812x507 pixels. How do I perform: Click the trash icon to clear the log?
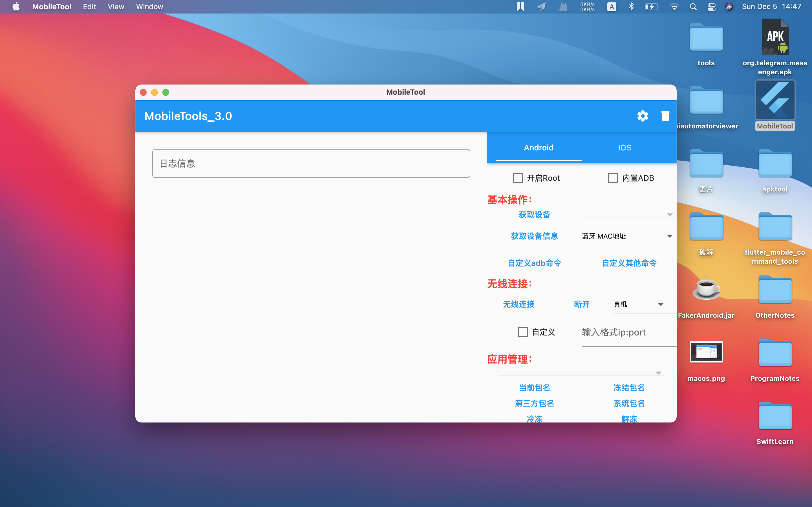665,116
